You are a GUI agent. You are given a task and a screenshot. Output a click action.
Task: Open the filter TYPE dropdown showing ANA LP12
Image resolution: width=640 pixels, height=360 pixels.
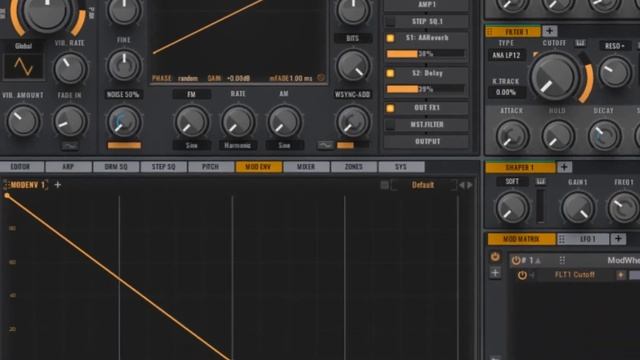pos(506,55)
